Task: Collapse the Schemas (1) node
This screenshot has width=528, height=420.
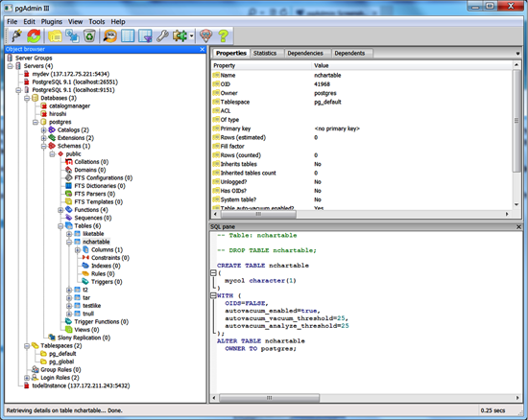Action: [x=44, y=147]
